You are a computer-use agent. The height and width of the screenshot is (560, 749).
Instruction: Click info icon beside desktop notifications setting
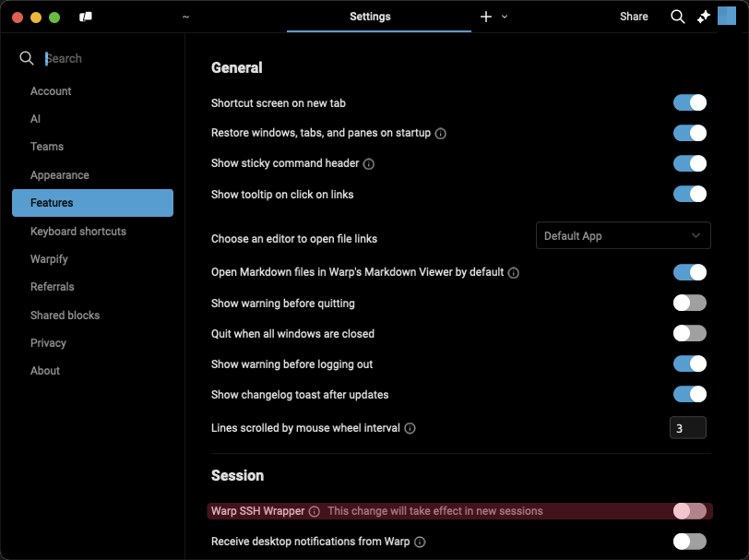(x=420, y=542)
